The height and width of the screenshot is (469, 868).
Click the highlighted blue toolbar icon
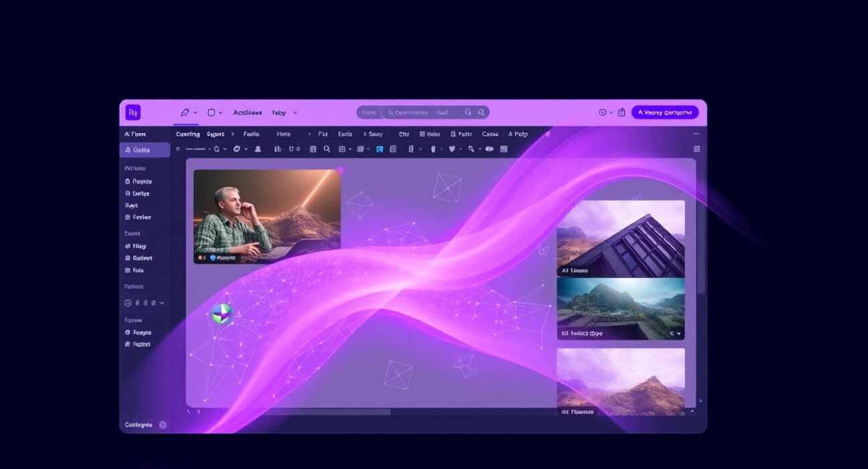click(380, 149)
